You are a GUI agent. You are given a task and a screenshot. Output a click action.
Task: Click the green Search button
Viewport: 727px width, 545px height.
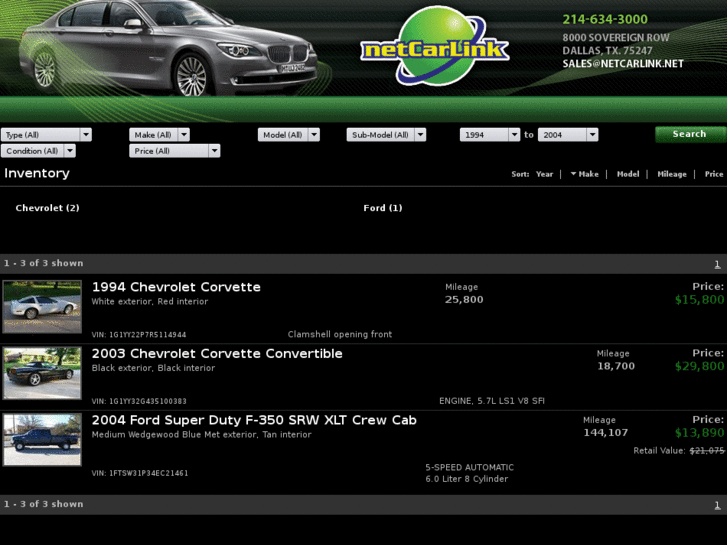[690, 134]
